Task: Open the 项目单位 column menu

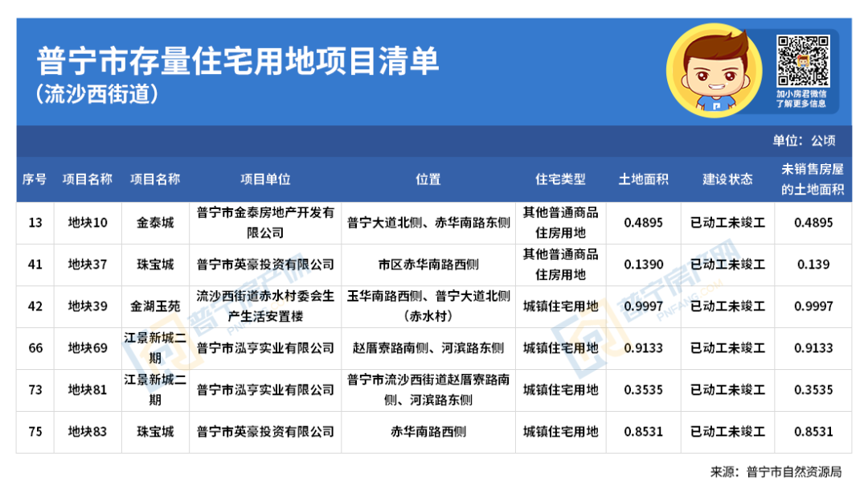Action: 265,179
